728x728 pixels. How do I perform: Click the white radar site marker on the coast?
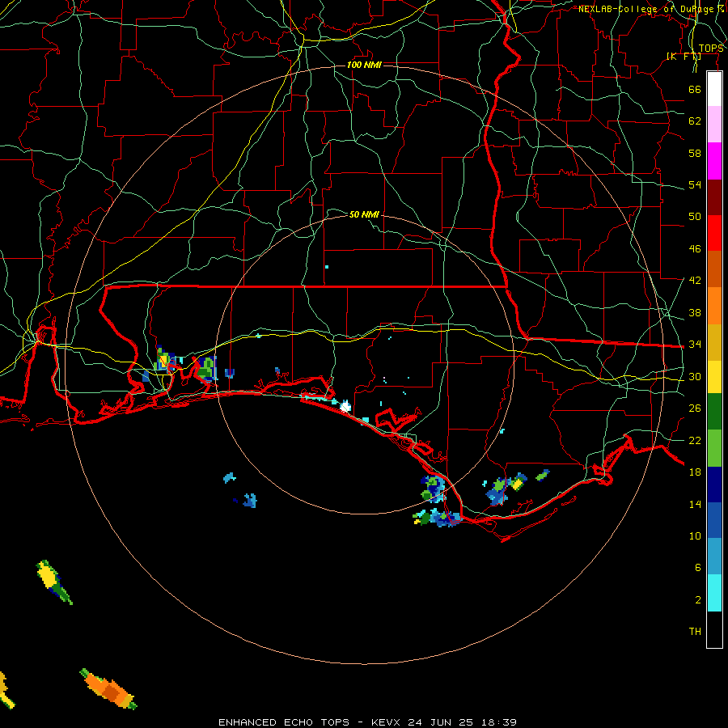[x=345, y=407]
